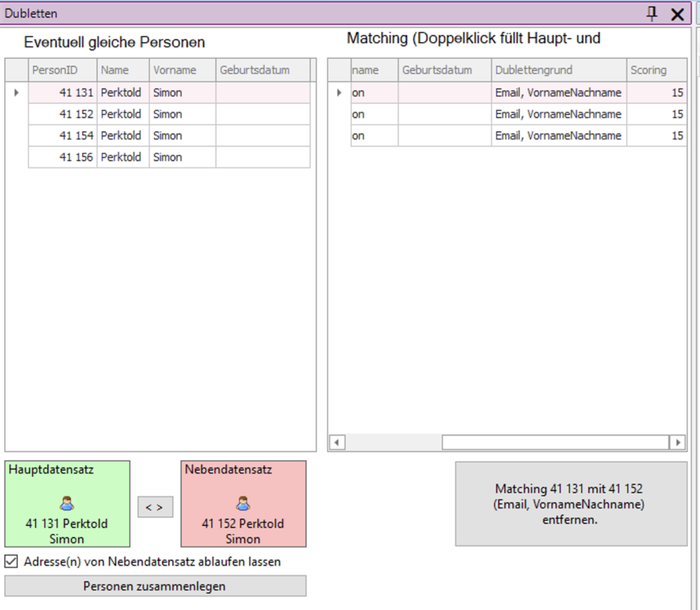Click person icon in Nebendatensatz box
Viewport: 700px width, 610px height.
coord(243,504)
